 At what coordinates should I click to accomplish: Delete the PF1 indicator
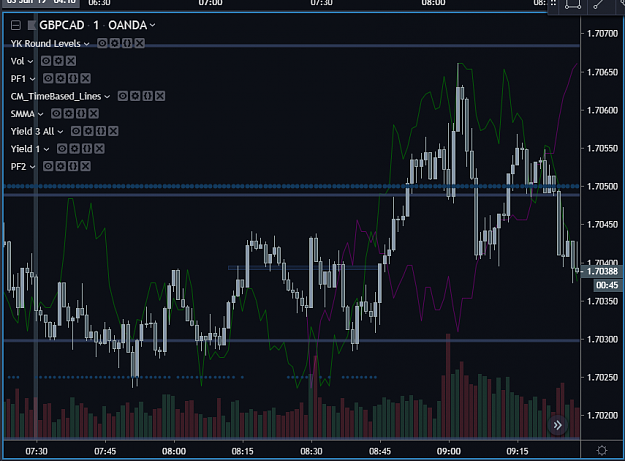(x=85, y=78)
